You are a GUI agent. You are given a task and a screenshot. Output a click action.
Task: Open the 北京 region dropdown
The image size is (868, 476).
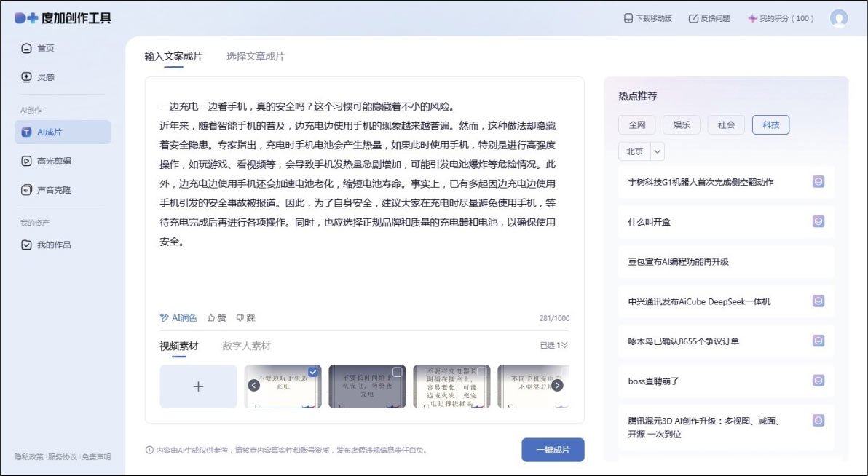point(641,151)
